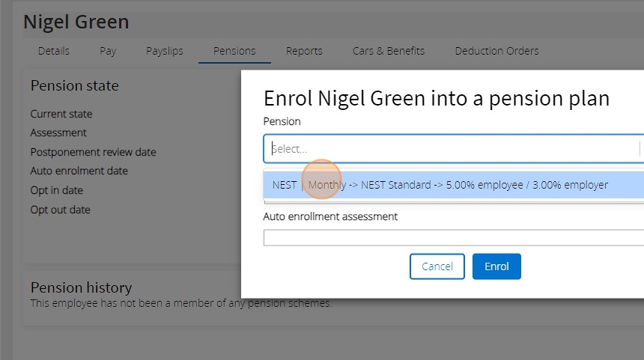644x360 pixels.
Task: Open the Deduction Orders tab
Action: pyautogui.click(x=496, y=51)
